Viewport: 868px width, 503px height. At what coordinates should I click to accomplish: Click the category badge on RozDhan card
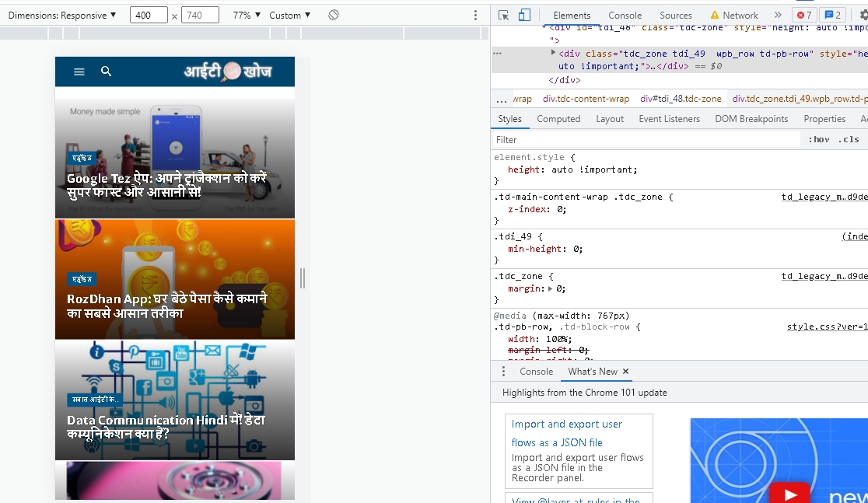pos(82,279)
